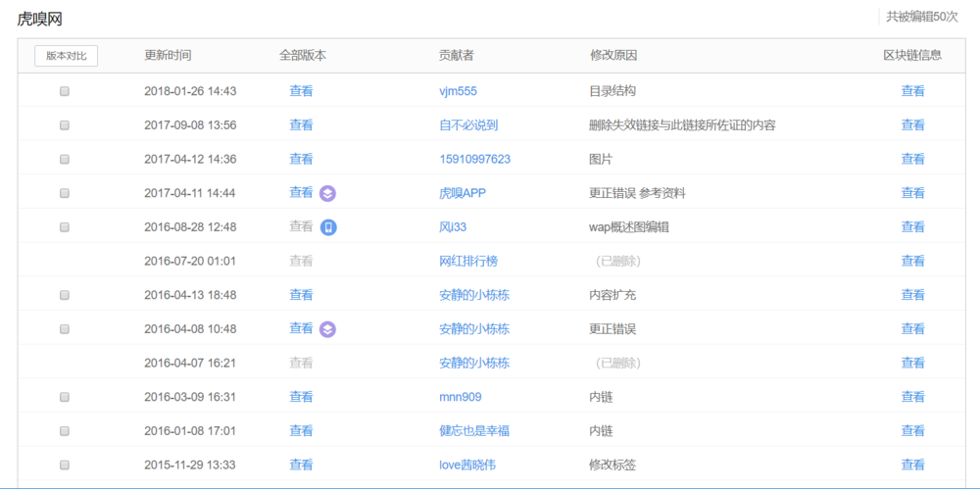Image resolution: width=980 pixels, height=489 pixels.
Task: View version 查看 for 2016-01-08 row
Action: tap(301, 431)
